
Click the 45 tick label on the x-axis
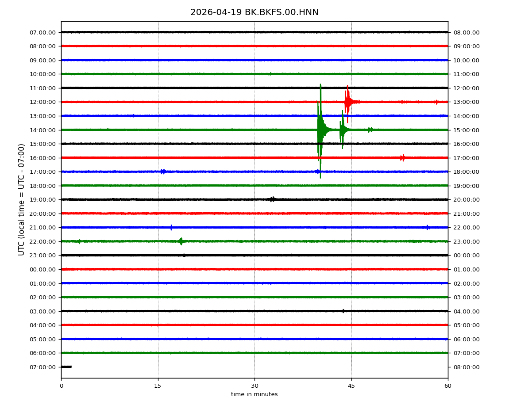(x=351, y=386)
